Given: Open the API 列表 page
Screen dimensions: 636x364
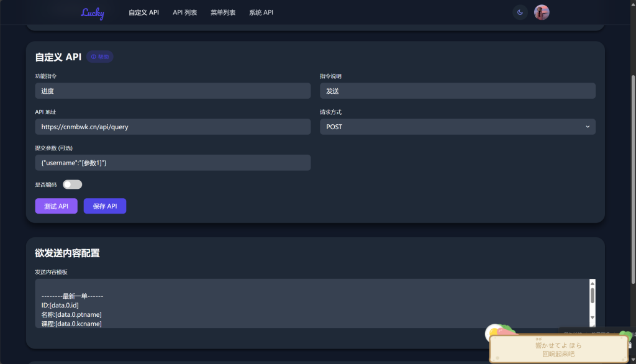Looking at the screenshot, I should (184, 12).
